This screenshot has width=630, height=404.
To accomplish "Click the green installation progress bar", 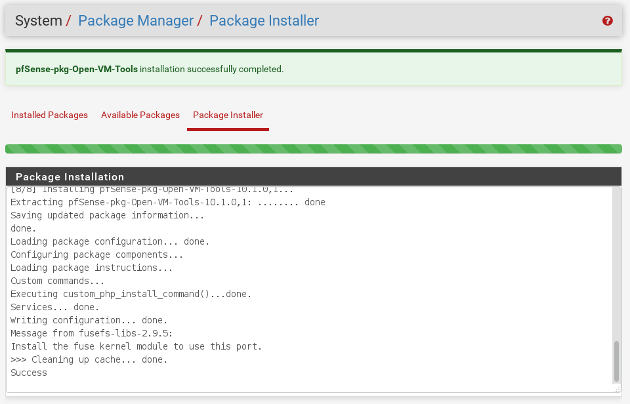I will coord(313,149).
